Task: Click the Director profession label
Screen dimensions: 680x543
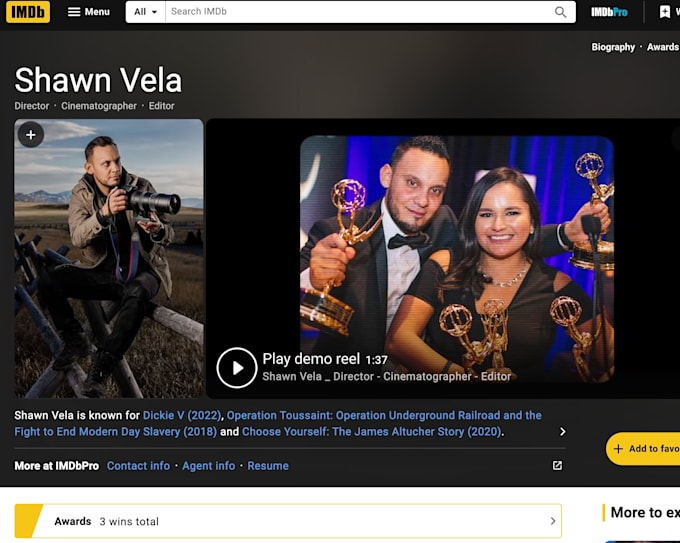Action: [32, 106]
